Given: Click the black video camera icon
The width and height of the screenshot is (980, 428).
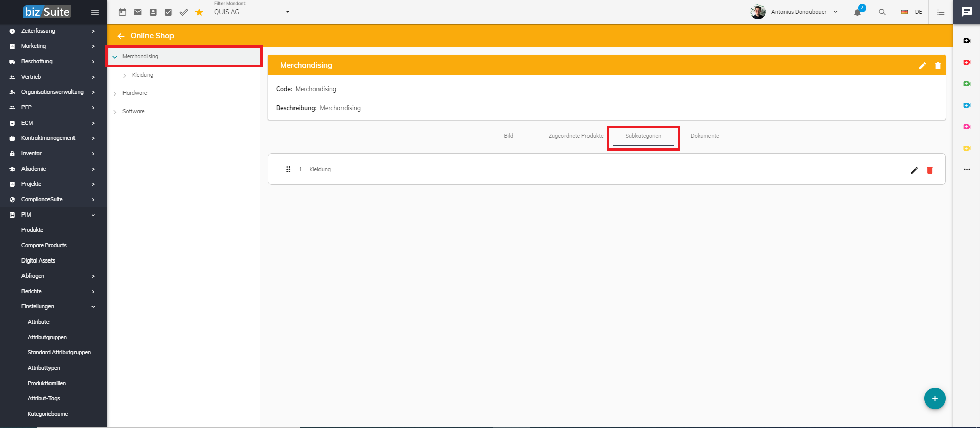Looking at the screenshot, I should tap(967, 41).
